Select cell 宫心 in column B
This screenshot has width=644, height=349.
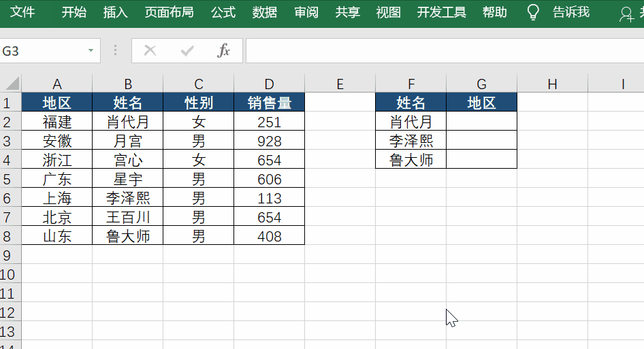[x=128, y=160]
